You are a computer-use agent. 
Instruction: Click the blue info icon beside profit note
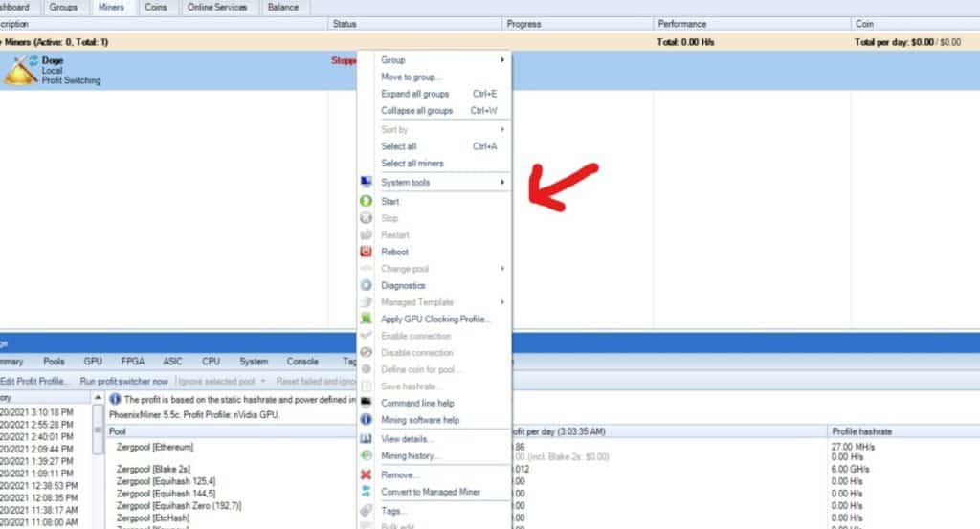(115, 399)
